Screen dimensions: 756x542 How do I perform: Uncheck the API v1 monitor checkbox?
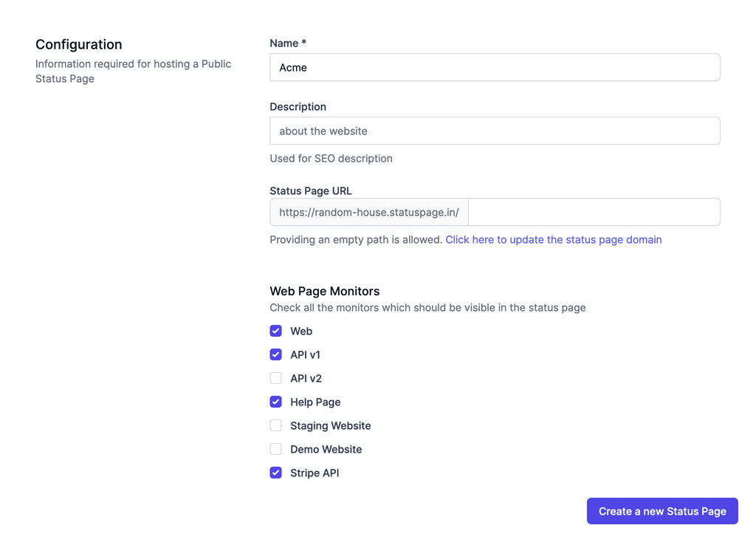[276, 354]
